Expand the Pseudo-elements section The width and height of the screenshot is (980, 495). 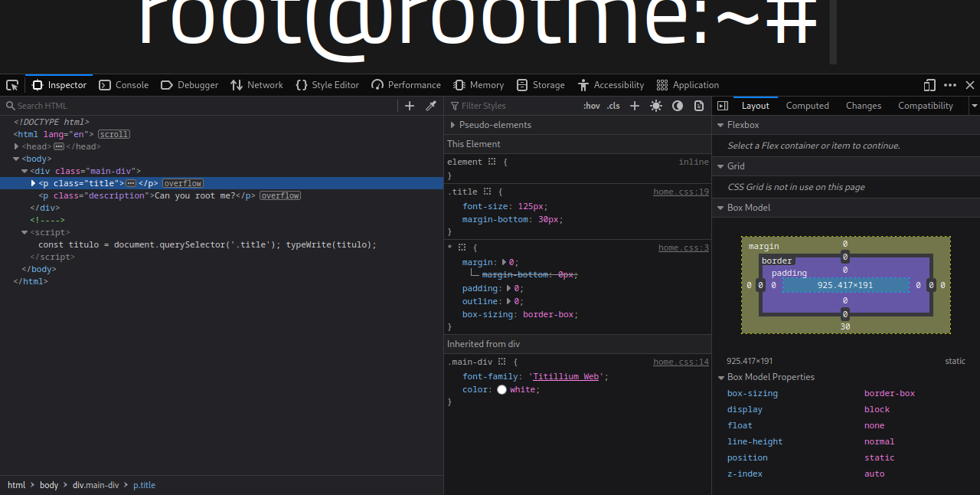(x=452, y=124)
